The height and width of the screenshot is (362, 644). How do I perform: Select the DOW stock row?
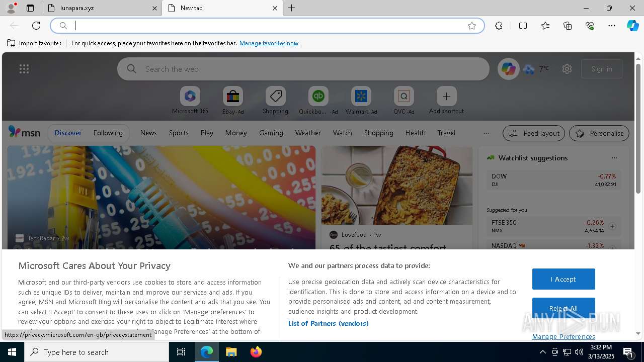[553, 180]
